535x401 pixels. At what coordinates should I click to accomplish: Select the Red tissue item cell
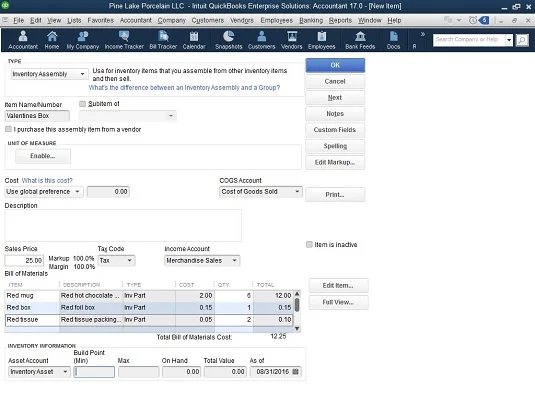(x=32, y=320)
